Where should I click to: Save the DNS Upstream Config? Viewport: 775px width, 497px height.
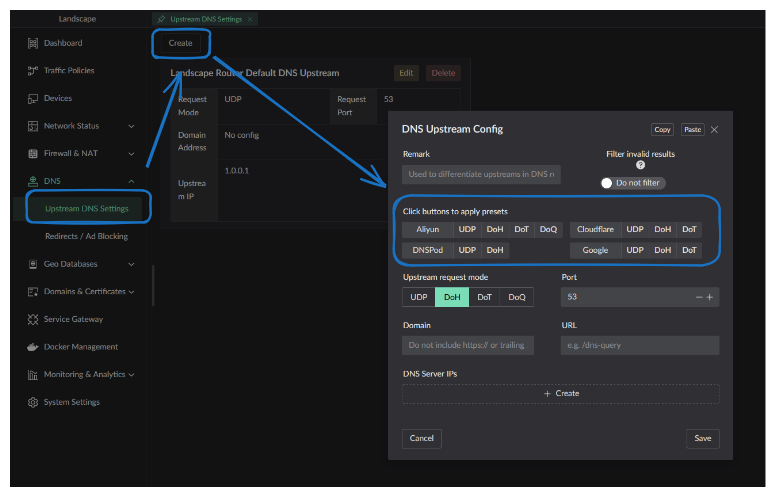click(703, 439)
